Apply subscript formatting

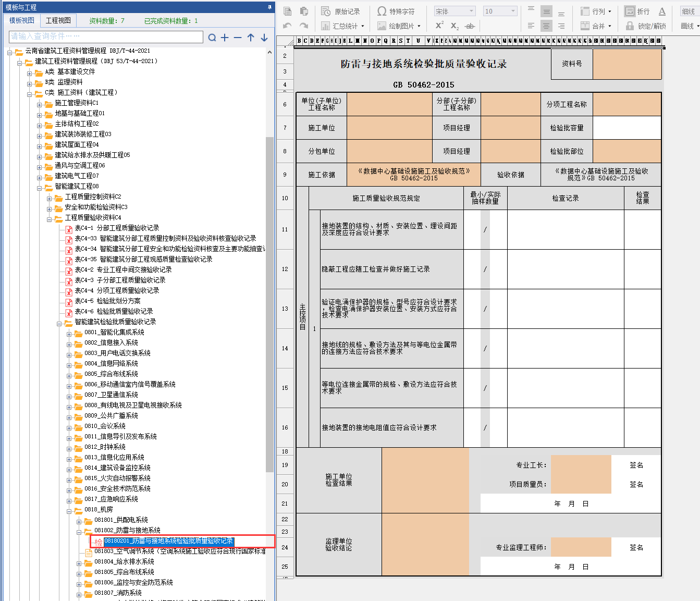point(455,26)
